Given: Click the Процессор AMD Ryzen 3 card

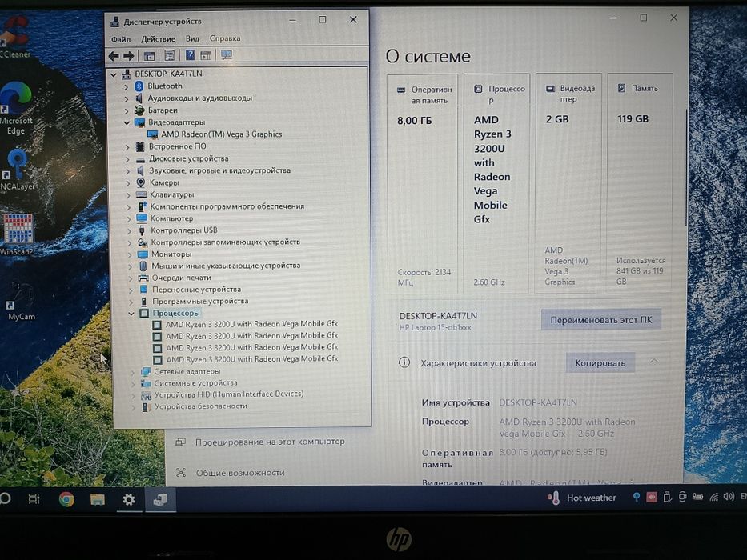Looking at the screenshot, I should (x=496, y=184).
